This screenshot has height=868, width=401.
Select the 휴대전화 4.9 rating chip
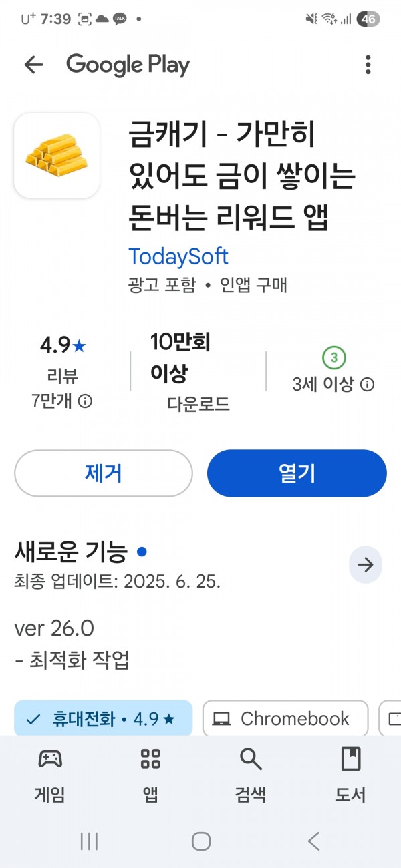point(103,718)
